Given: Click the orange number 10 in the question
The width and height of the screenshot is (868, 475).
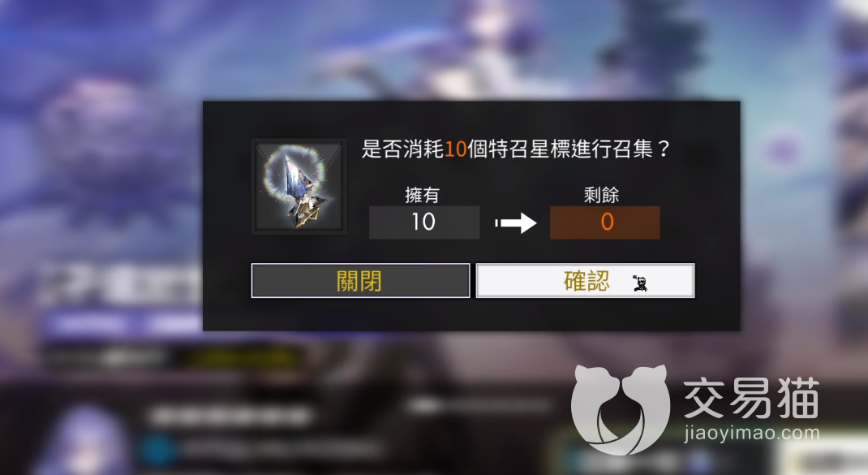Looking at the screenshot, I should coord(456,149).
